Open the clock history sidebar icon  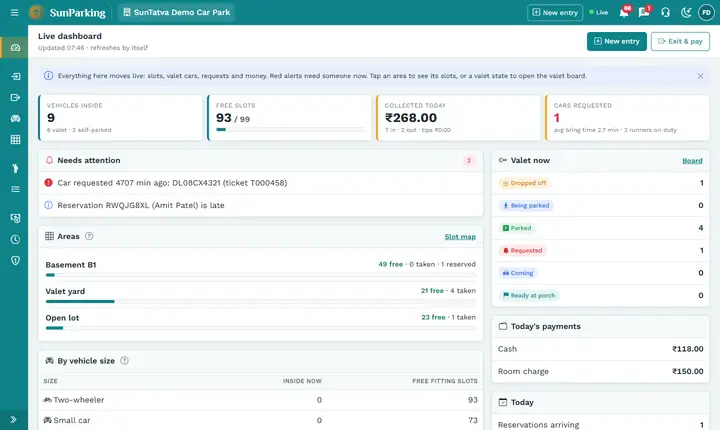pos(15,239)
